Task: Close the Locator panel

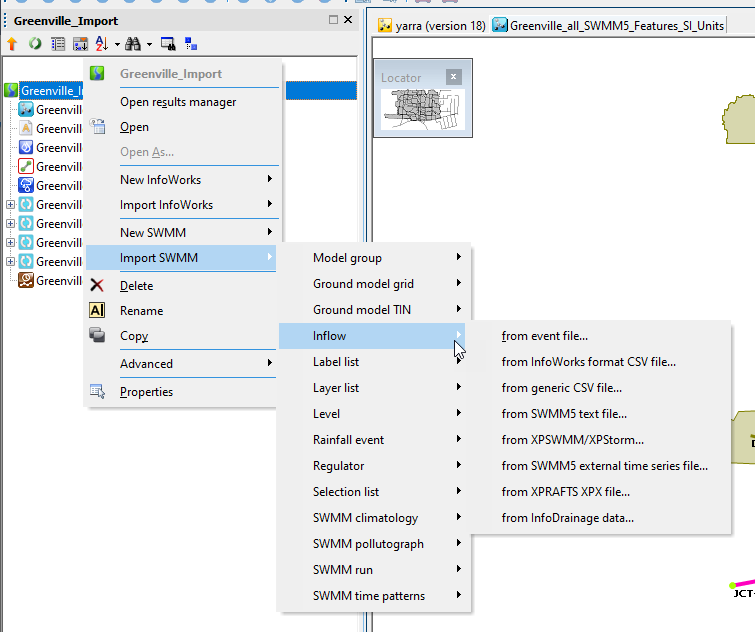Action: 453,77
